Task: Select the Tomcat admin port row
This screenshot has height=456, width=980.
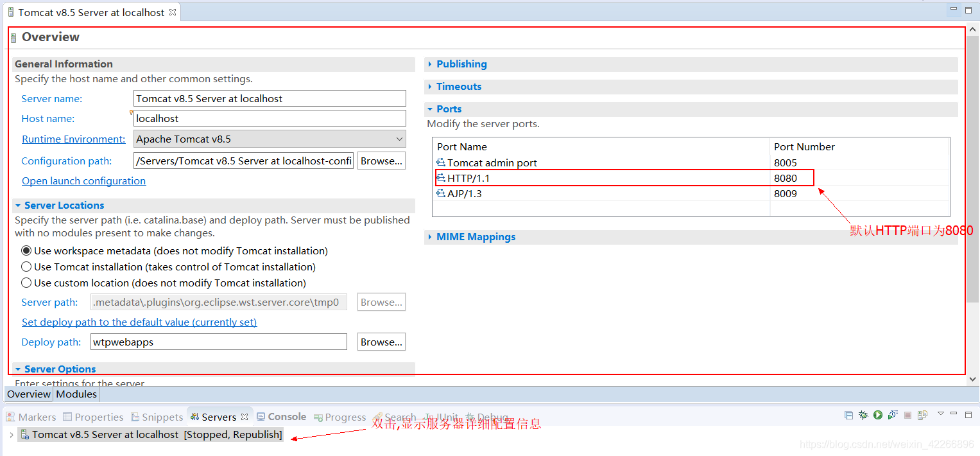Action: pos(691,162)
